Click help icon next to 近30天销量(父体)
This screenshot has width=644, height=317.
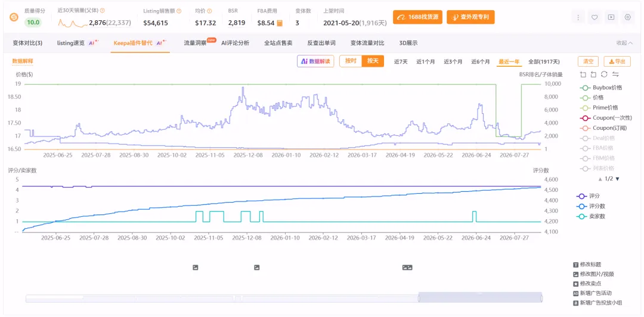click(x=103, y=11)
